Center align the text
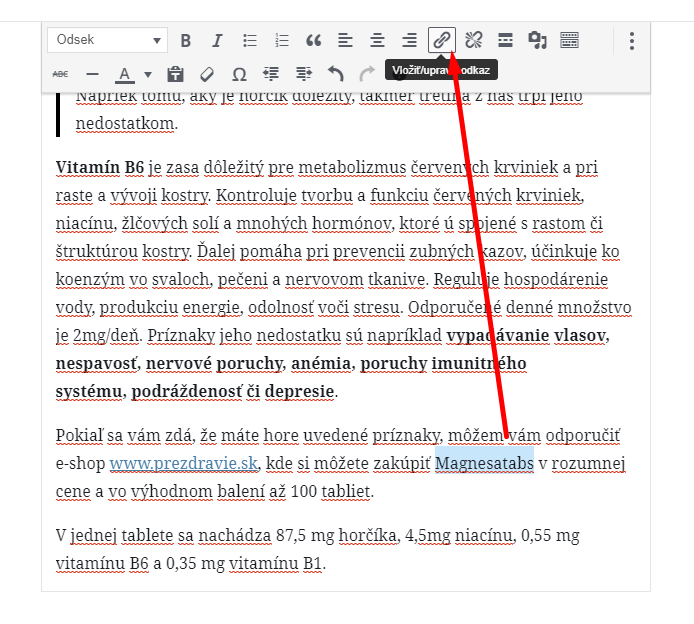Viewport: 694px width, 624px height. point(377,40)
